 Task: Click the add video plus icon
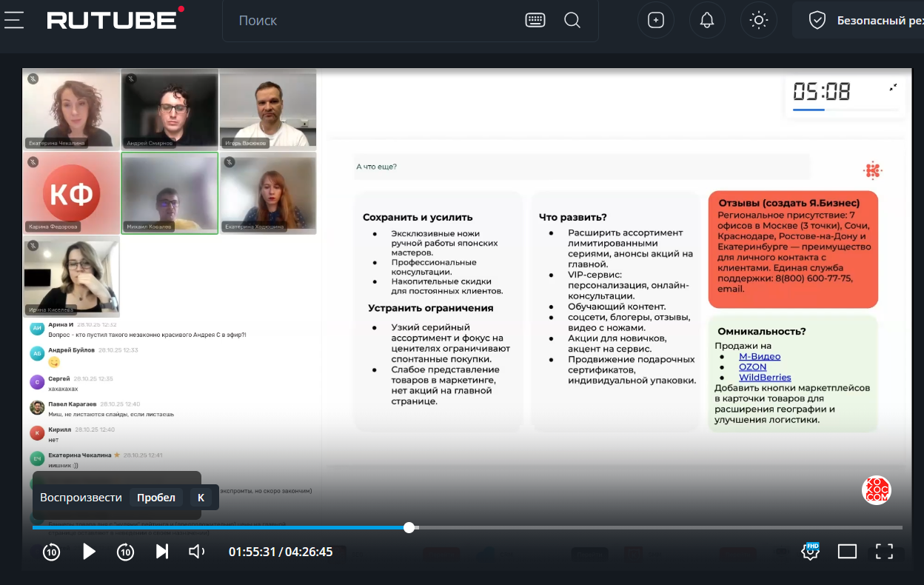click(655, 20)
